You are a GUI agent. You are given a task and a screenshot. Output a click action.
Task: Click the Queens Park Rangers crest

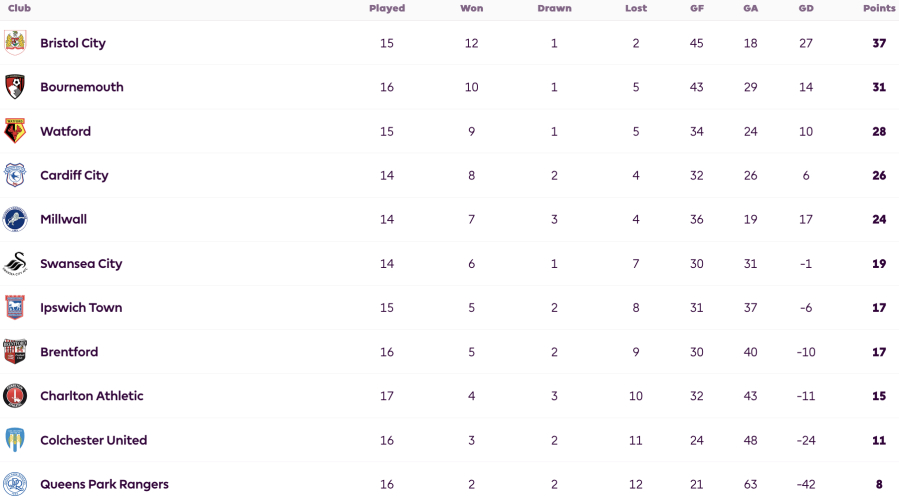point(15,484)
